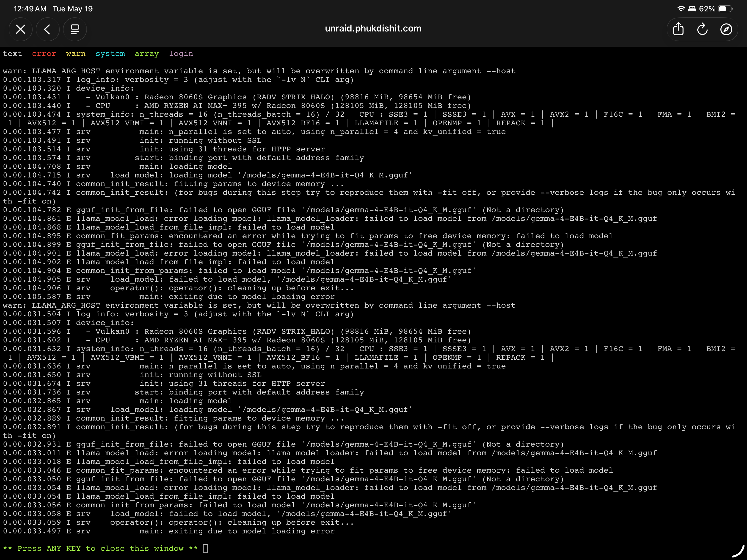This screenshot has width=747, height=560.
Task: Open page in Safari via compass icon
Action: 726,29
